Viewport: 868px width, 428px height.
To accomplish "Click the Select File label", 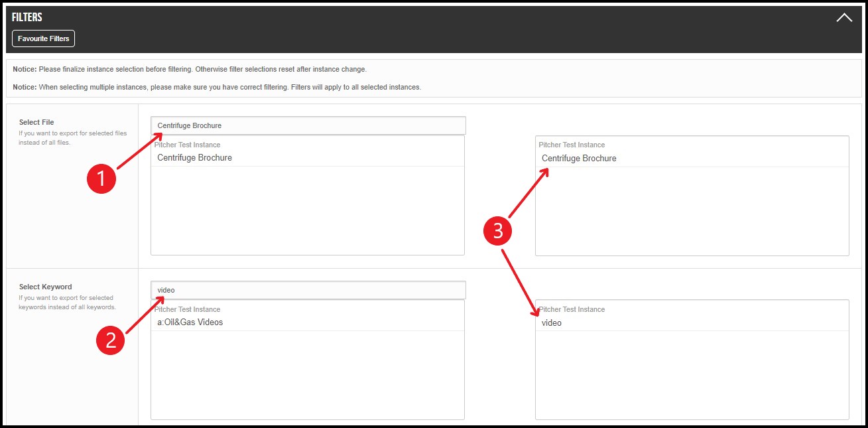I will pyautogui.click(x=36, y=122).
